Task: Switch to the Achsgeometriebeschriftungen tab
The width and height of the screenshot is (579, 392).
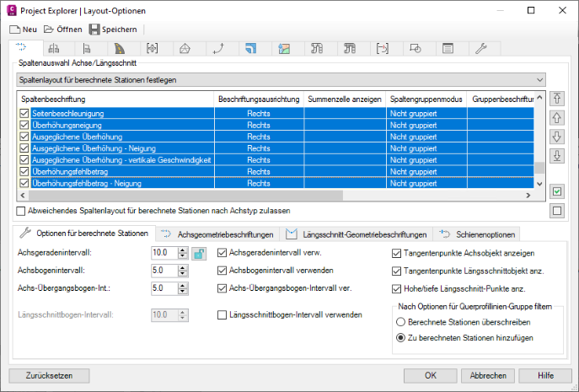Action: pyautogui.click(x=217, y=234)
